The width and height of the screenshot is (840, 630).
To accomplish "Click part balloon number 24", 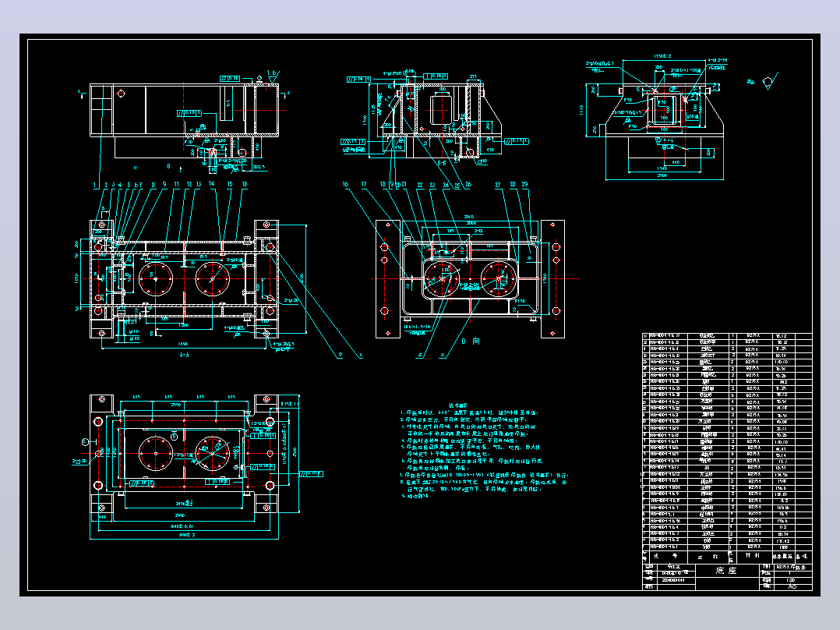I will [446, 185].
